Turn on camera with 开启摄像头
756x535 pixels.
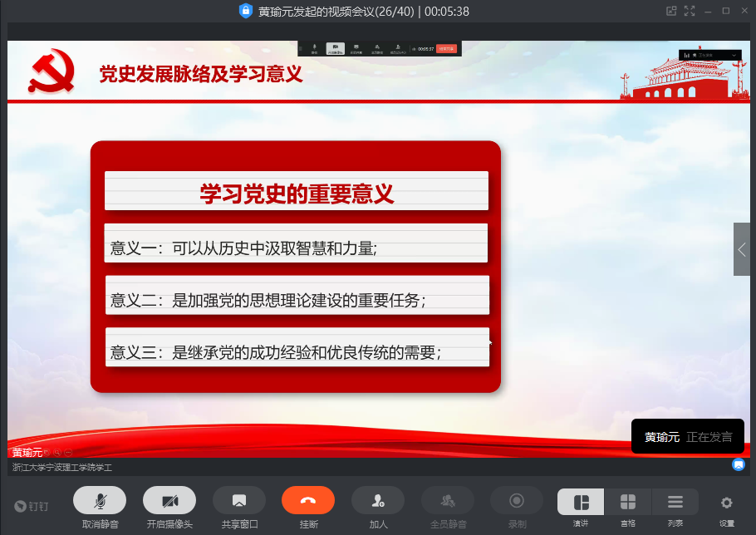pos(169,501)
